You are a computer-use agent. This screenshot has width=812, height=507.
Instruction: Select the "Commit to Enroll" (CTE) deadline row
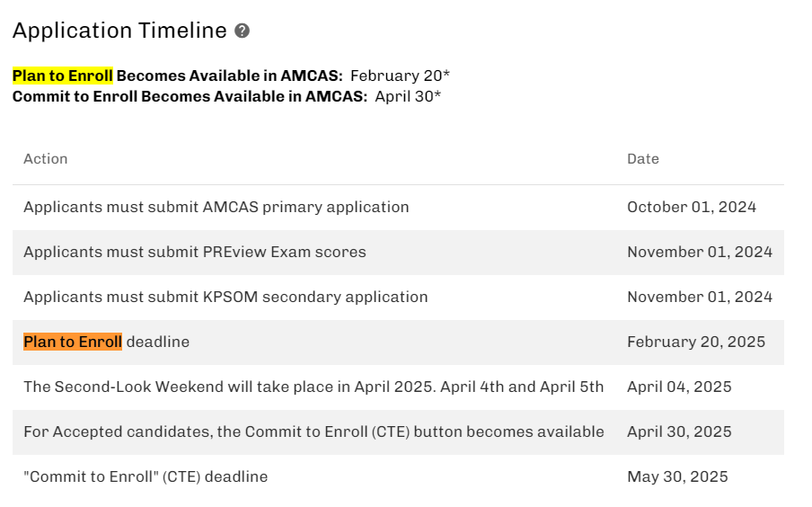click(398, 477)
